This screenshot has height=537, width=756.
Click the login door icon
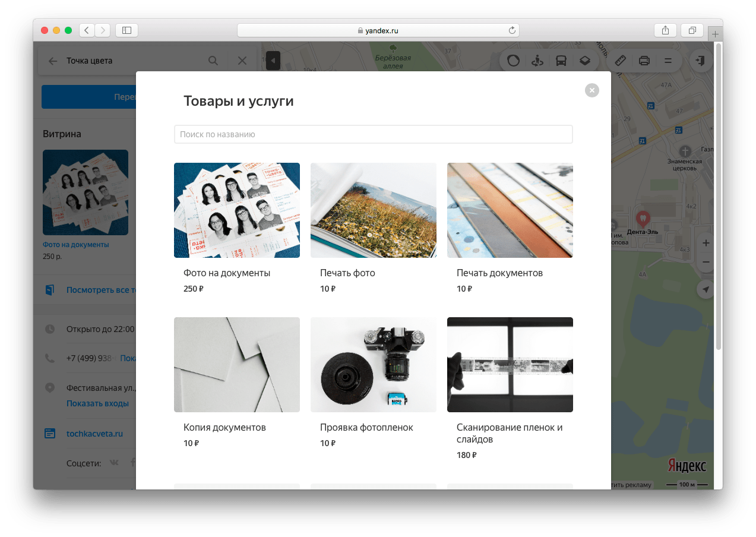click(x=701, y=61)
